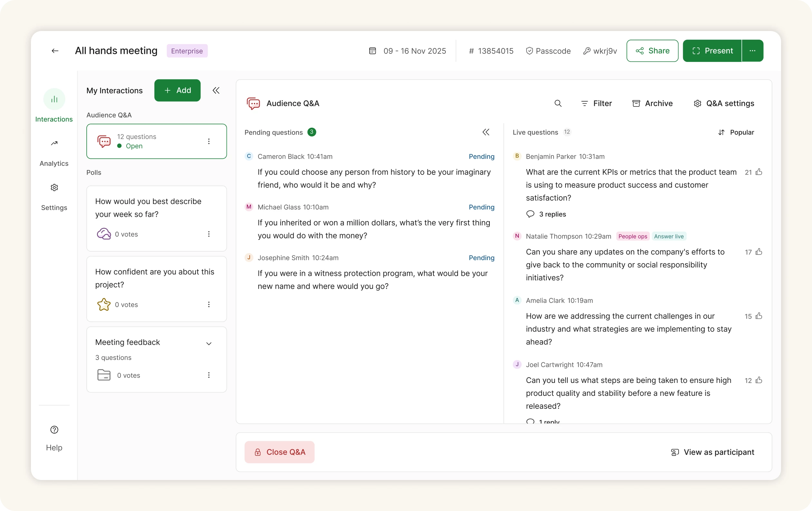Toggle the Passcode setting in header

[x=548, y=51]
